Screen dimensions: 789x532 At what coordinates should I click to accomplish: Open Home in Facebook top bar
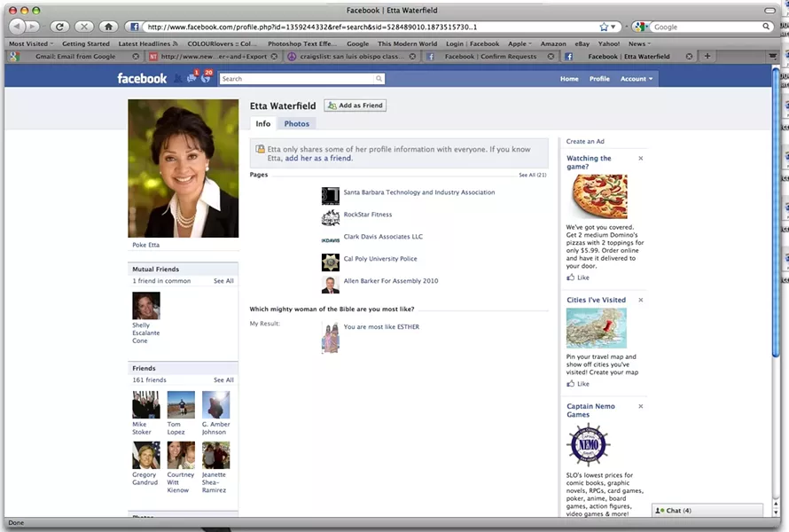(569, 79)
